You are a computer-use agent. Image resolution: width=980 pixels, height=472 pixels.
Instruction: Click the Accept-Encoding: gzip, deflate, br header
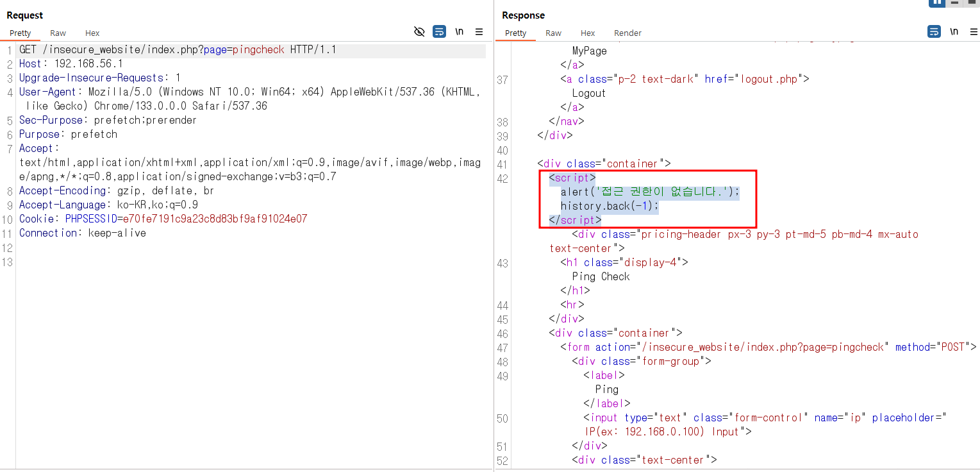pos(117,190)
